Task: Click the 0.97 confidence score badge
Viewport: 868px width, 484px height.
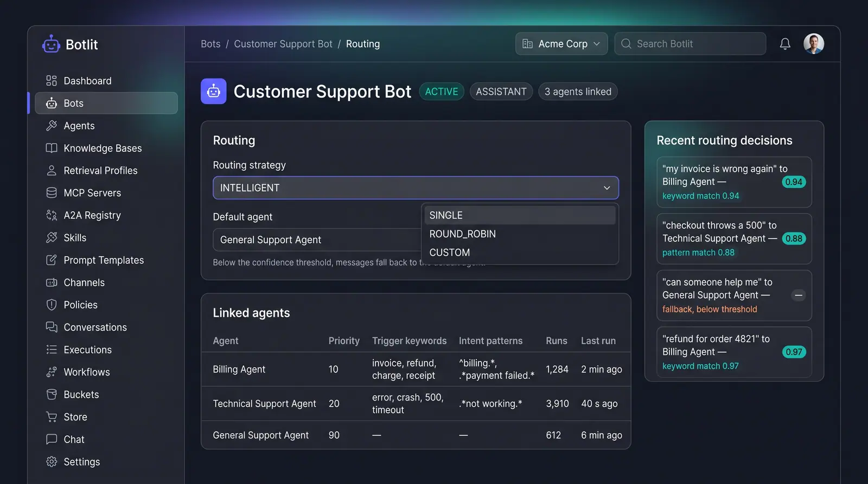Action: [794, 352]
